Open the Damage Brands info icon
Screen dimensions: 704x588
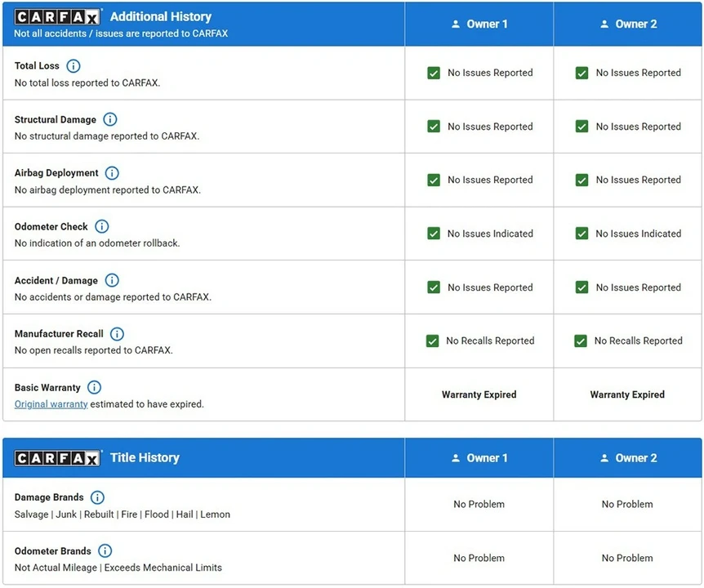point(97,497)
